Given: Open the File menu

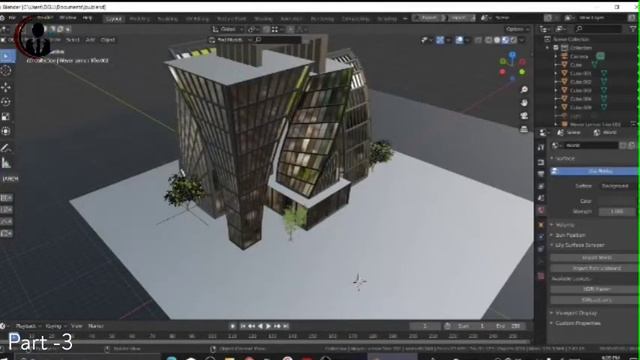Looking at the screenshot, I should coord(12,18).
